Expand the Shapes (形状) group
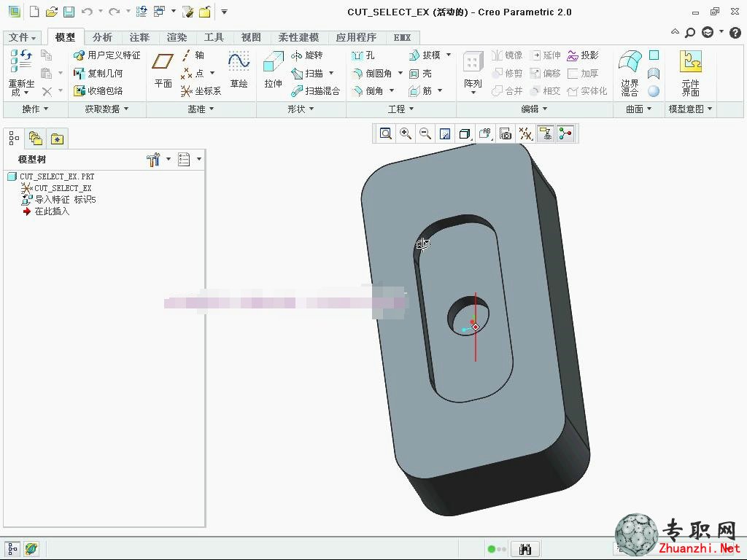 click(x=301, y=109)
